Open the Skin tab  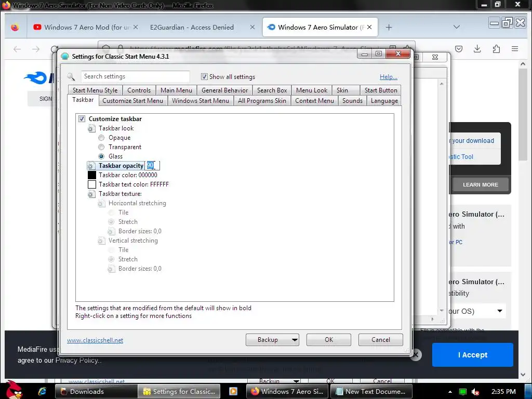tap(345, 90)
